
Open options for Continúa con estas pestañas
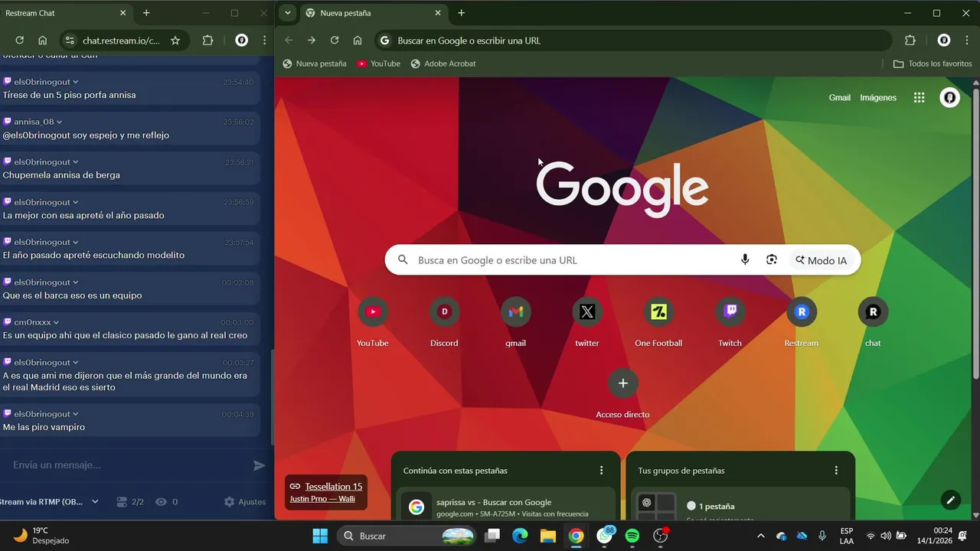click(601, 471)
